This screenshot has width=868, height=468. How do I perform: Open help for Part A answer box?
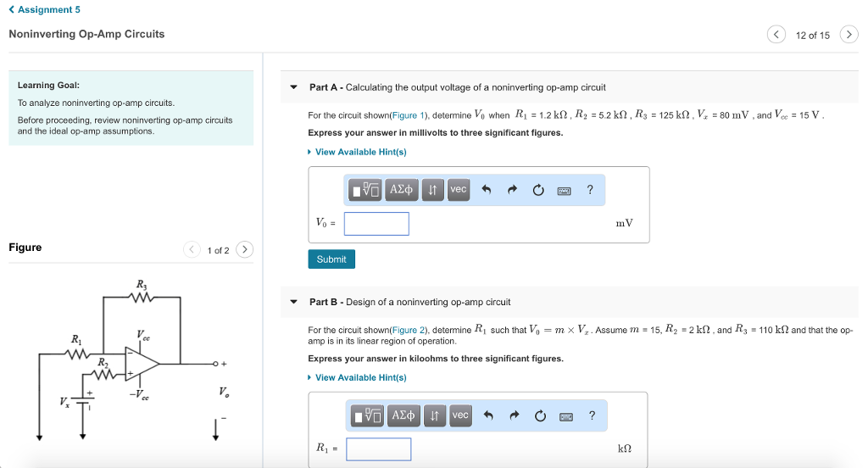tap(590, 190)
